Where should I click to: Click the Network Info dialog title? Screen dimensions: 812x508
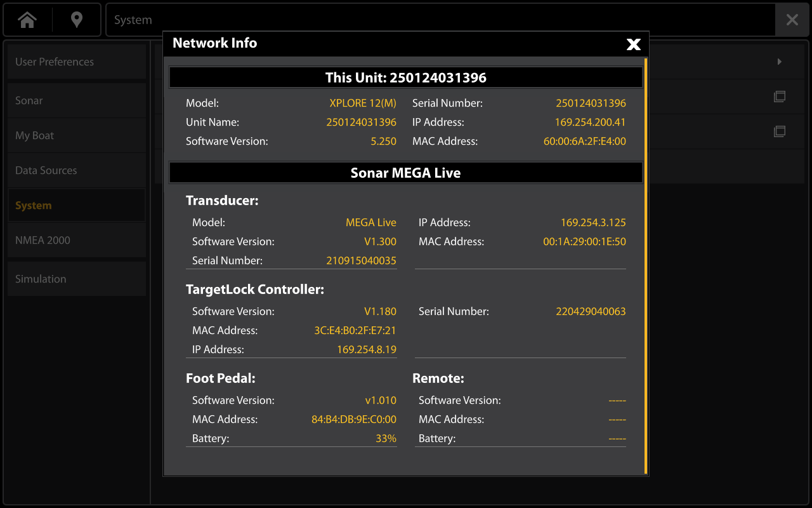point(215,43)
